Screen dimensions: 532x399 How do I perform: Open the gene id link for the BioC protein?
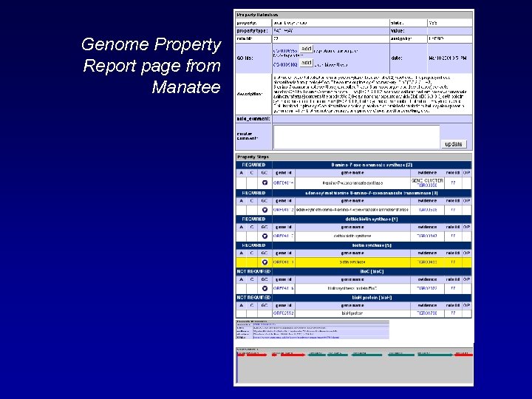pos(283,288)
